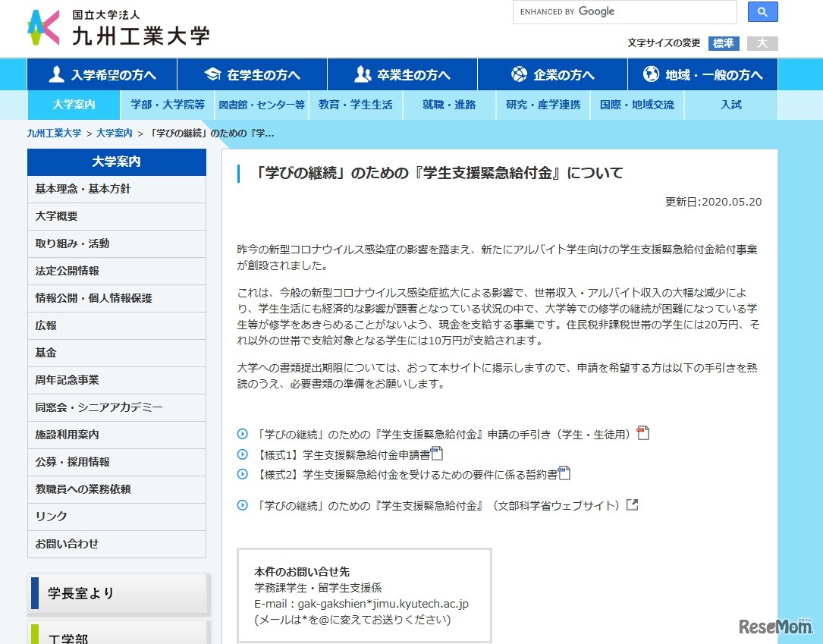This screenshot has width=823, height=644.
Task: Open the Word icon beside 様式2 誓約書
Action: point(564,472)
